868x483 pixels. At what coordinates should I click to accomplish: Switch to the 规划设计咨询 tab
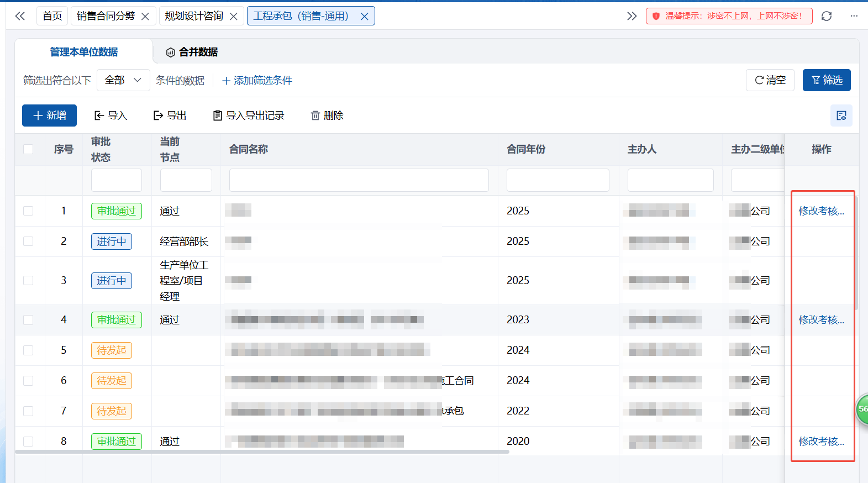tap(194, 16)
